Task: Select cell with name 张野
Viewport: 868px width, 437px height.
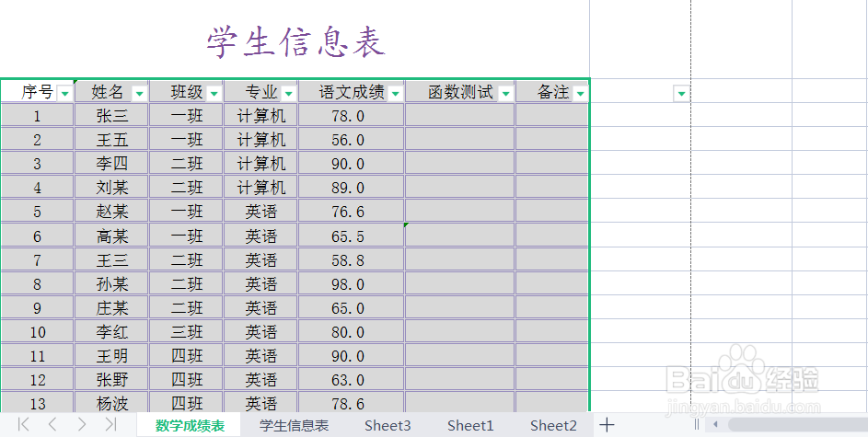Action: point(111,379)
